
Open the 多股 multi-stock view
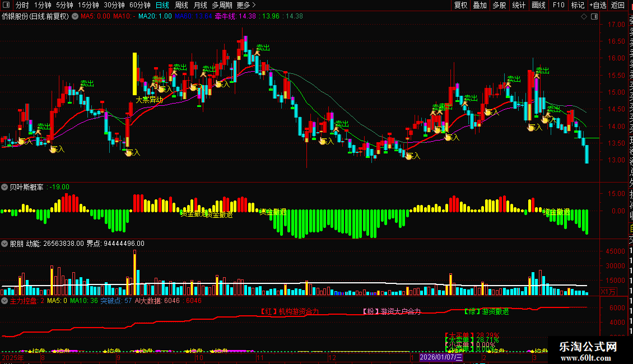tap(499, 5)
